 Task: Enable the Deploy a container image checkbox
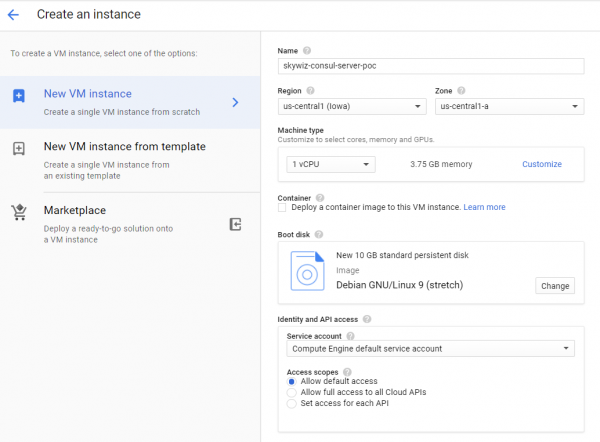click(282, 207)
